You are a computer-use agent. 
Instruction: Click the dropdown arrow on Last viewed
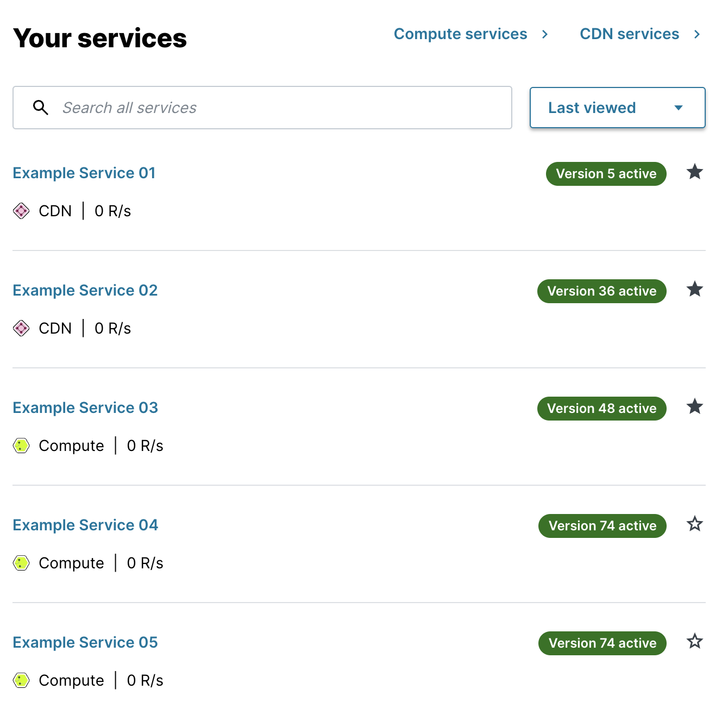[677, 108]
